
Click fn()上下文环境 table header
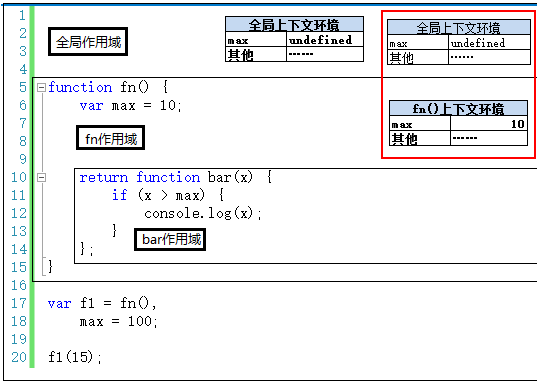coord(458,108)
